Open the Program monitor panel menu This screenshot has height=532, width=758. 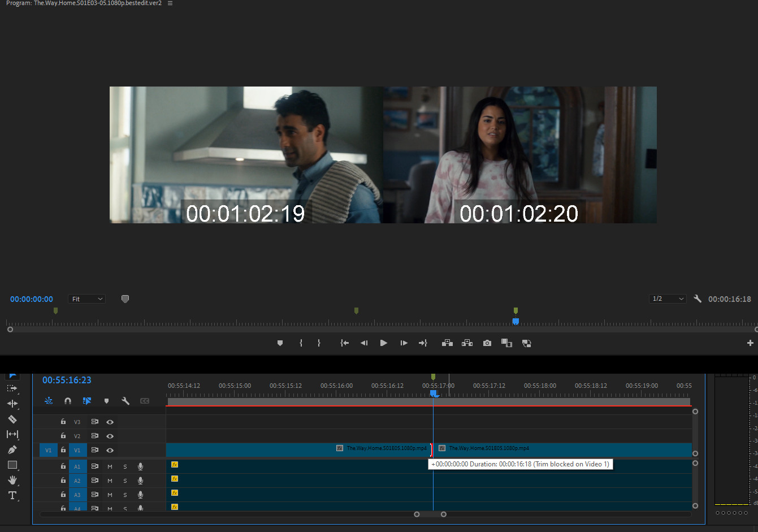[x=170, y=3]
